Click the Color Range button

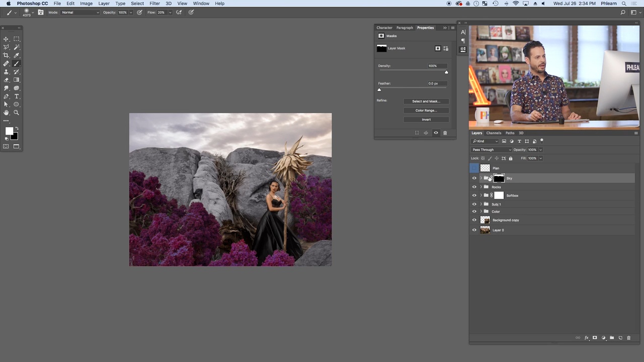(x=426, y=111)
